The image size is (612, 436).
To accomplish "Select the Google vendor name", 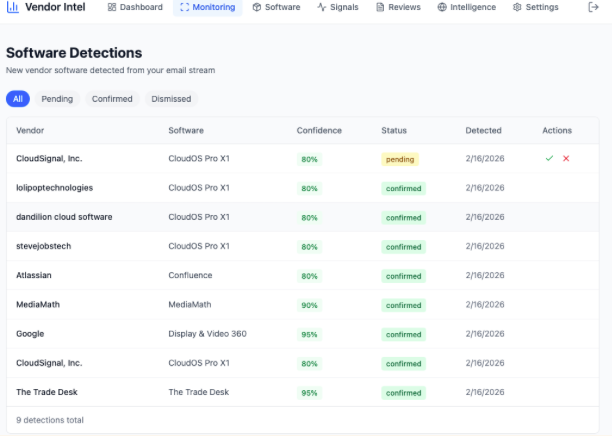I will [x=30, y=334].
